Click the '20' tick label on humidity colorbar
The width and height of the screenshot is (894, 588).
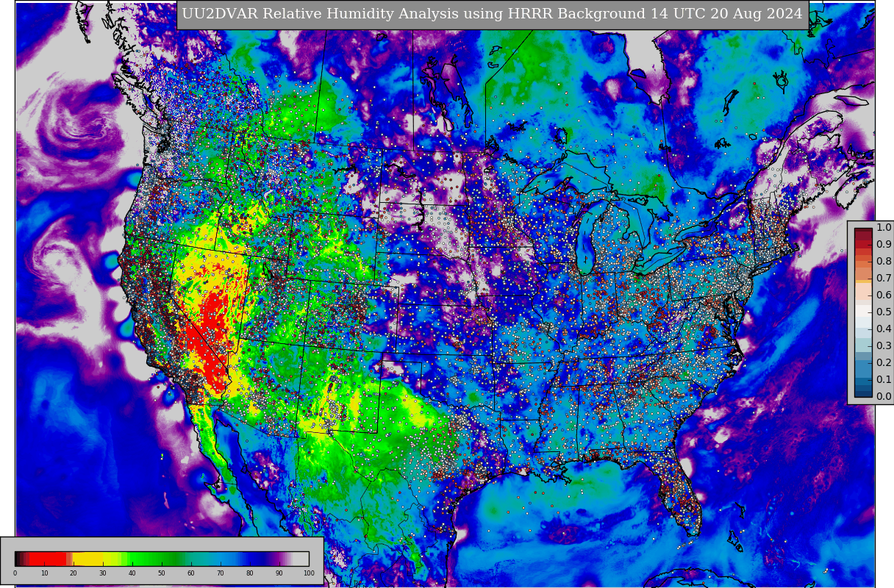tap(74, 573)
